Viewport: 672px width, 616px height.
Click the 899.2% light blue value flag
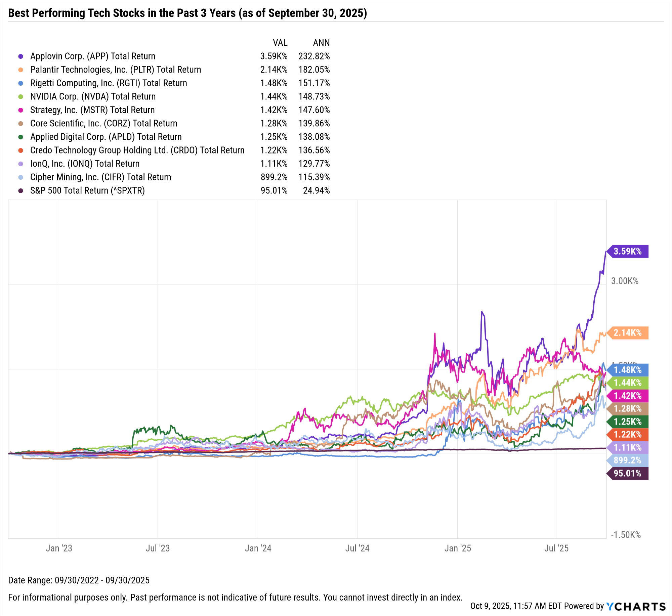click(627, 460)
